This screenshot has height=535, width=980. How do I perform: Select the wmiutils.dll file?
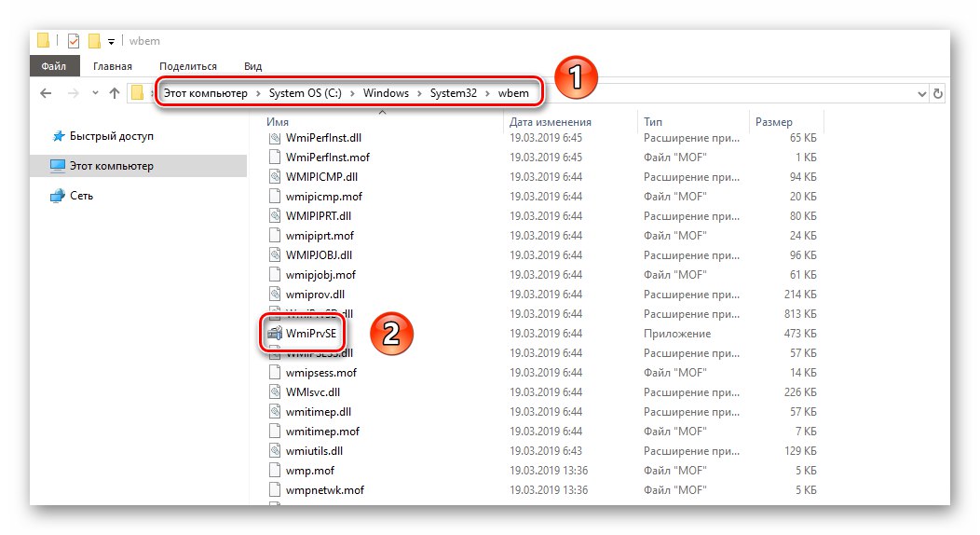314,451
